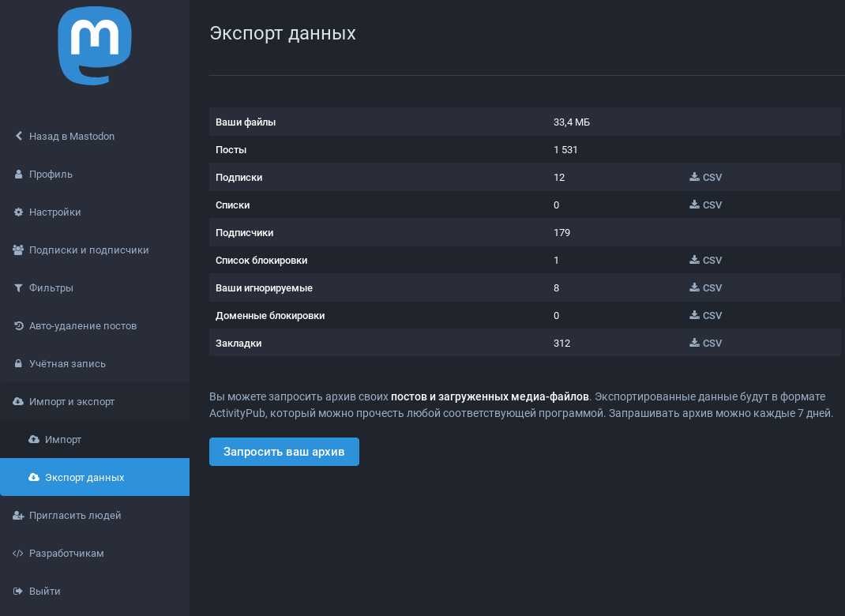
Task: Select the Экспорт данных menu item
Action: 84,478
